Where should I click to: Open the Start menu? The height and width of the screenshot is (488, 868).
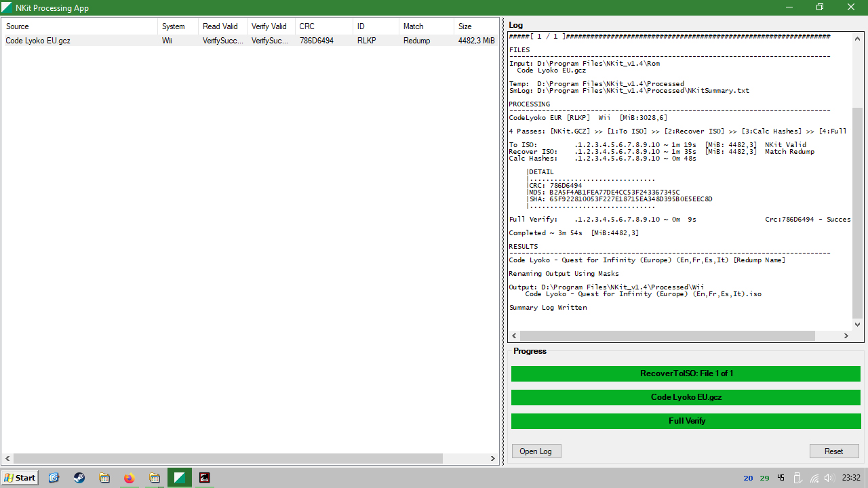[x=20, y=478]
